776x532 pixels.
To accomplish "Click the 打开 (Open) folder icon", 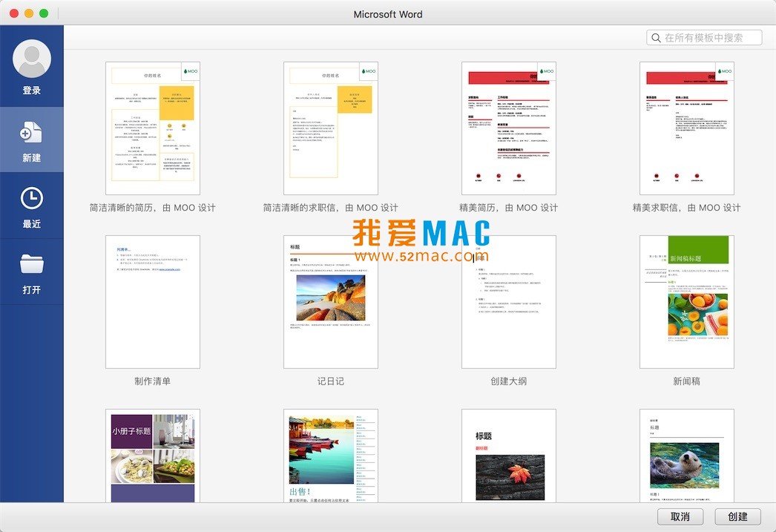I will click(32, 263).
